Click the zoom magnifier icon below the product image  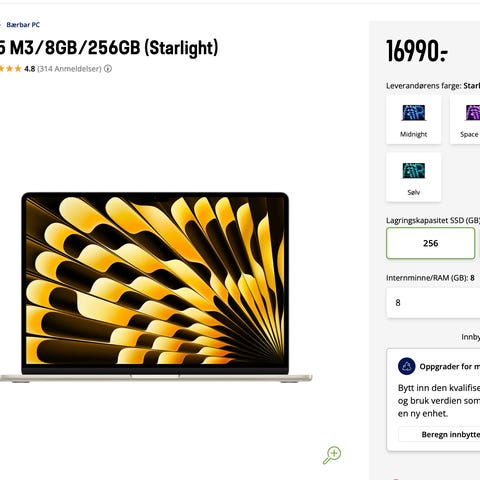332,455
